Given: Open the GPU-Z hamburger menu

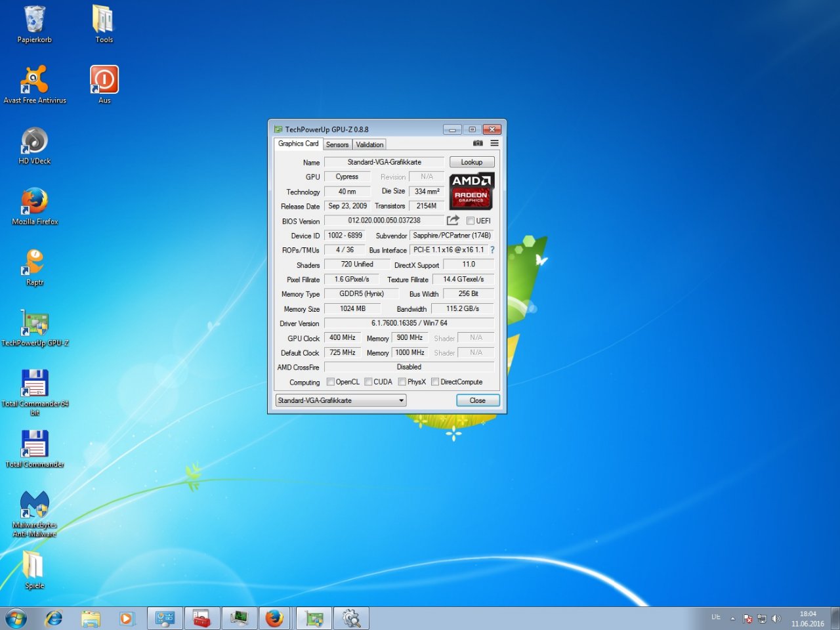Looking at the screenshot, I should click(x=494, y=143).
